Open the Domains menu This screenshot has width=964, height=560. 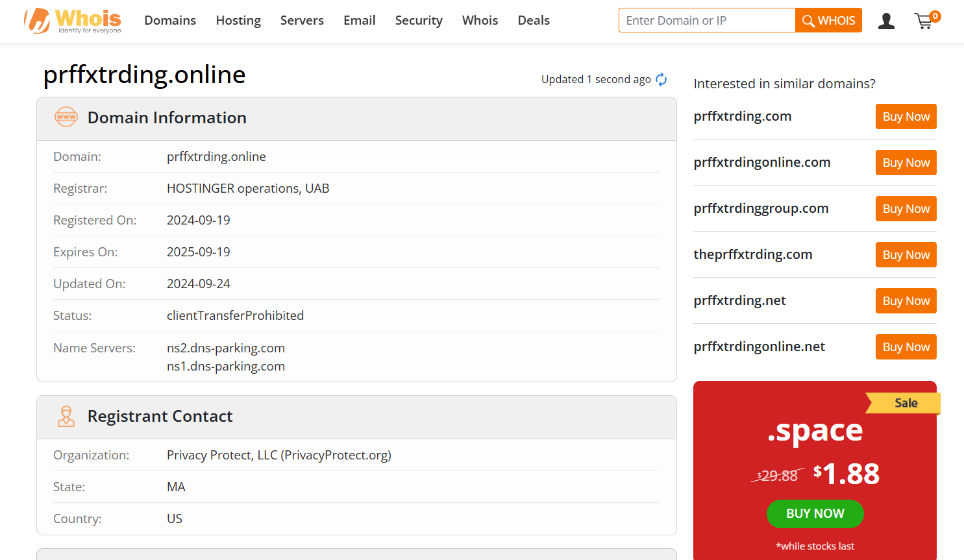[x=170, y=21]
